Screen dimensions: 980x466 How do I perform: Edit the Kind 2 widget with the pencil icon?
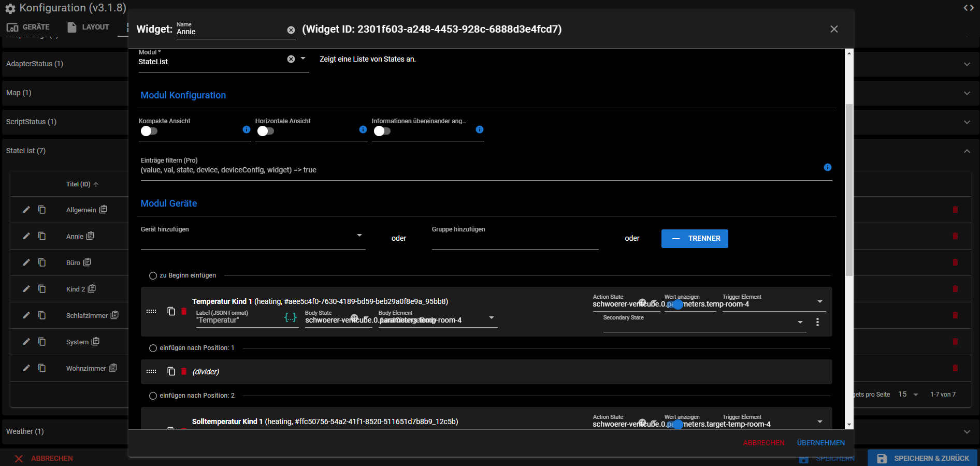pyautogui.click(x=26, y=289)
